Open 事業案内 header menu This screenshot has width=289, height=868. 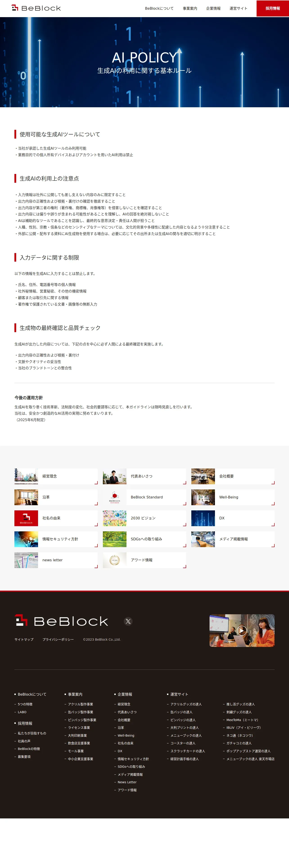coord(190,8)
